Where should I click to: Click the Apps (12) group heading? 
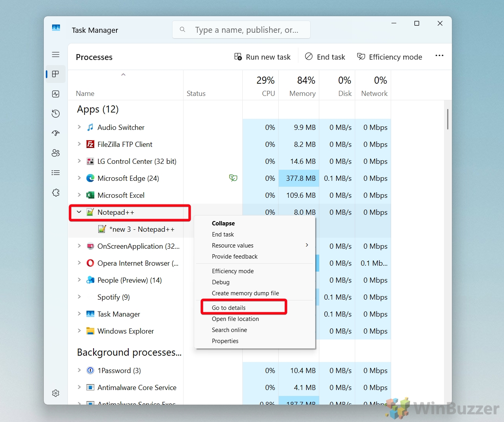click(x=98, y=109)
